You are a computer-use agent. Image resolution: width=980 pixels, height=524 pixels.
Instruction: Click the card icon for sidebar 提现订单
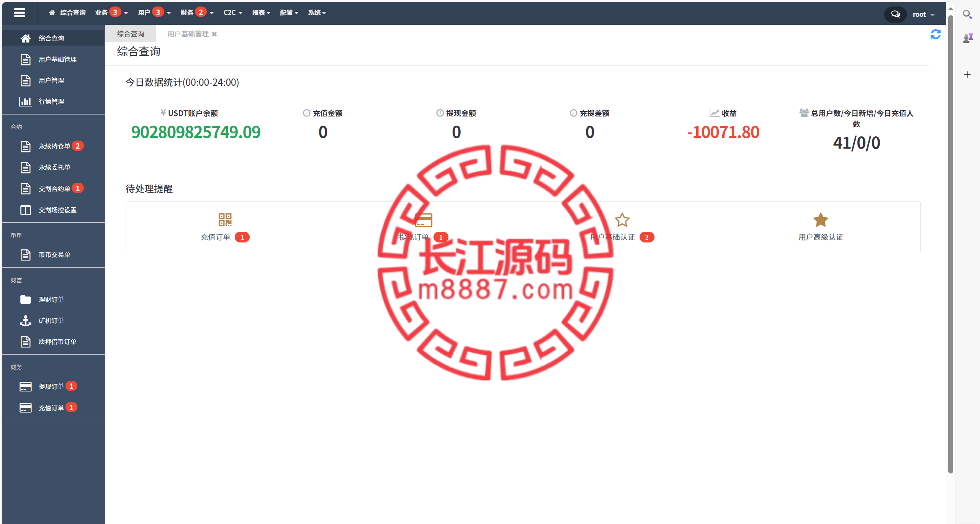click(x=25, y=386)
